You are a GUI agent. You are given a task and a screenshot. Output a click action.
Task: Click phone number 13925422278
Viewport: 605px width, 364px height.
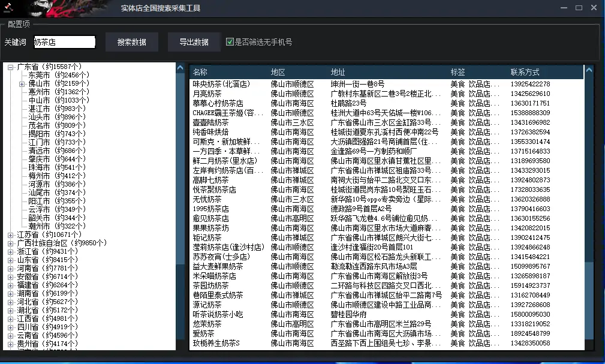pyautogui.click(x=530, y=84)
